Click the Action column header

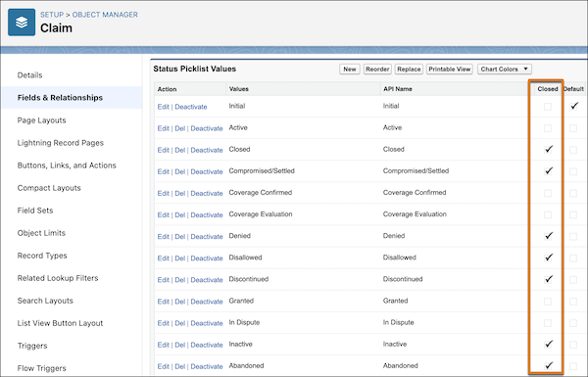[x=167, y=89]
